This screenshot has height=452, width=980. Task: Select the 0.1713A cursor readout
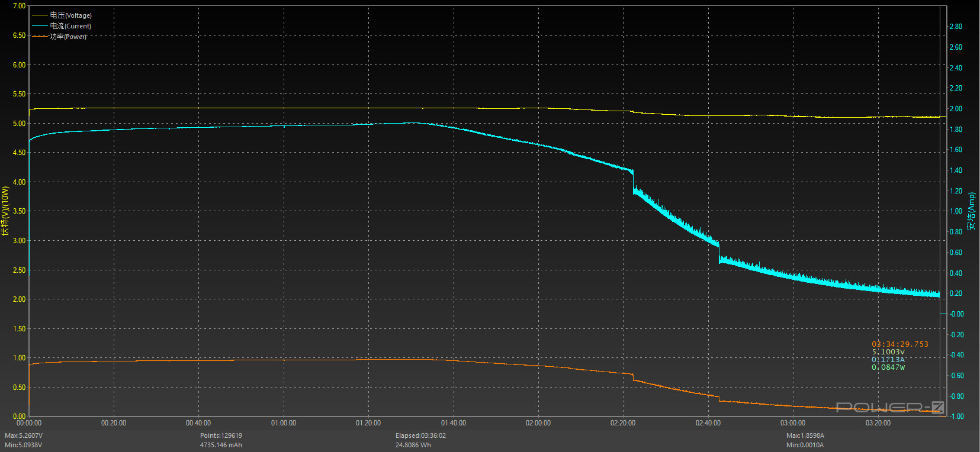[888, 360]
